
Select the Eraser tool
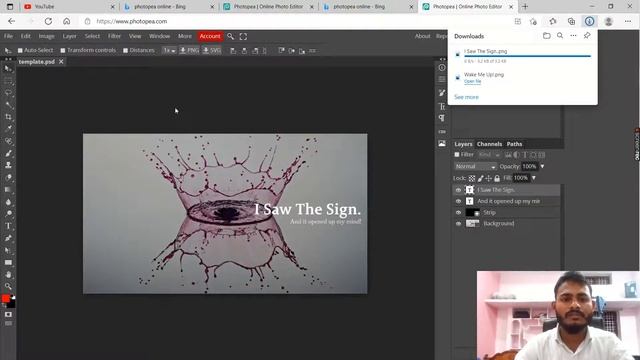pos(8,178)
